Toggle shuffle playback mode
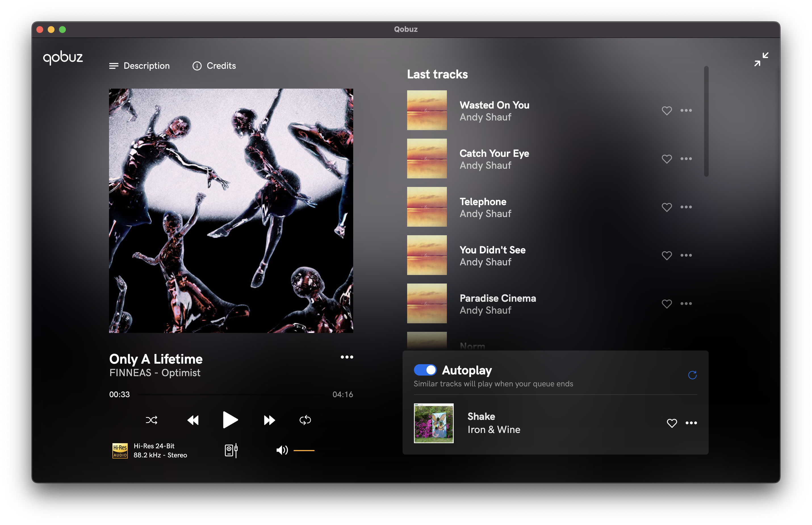 152,420
